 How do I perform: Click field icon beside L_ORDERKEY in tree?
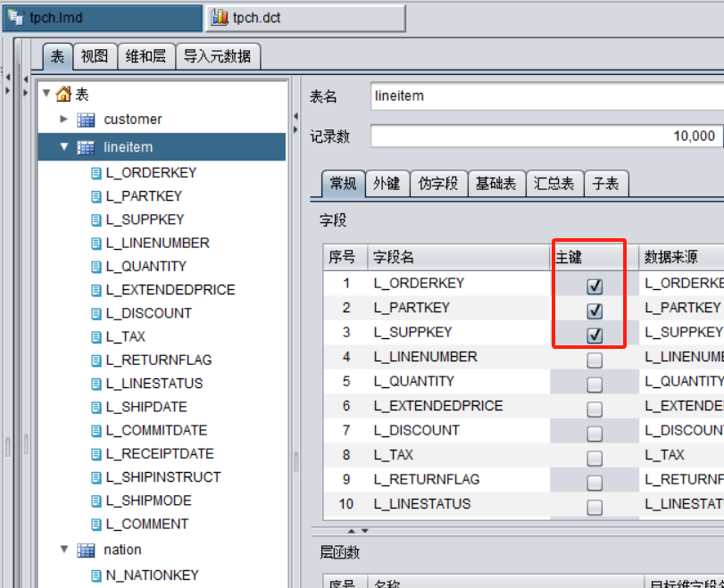[96, 173]
